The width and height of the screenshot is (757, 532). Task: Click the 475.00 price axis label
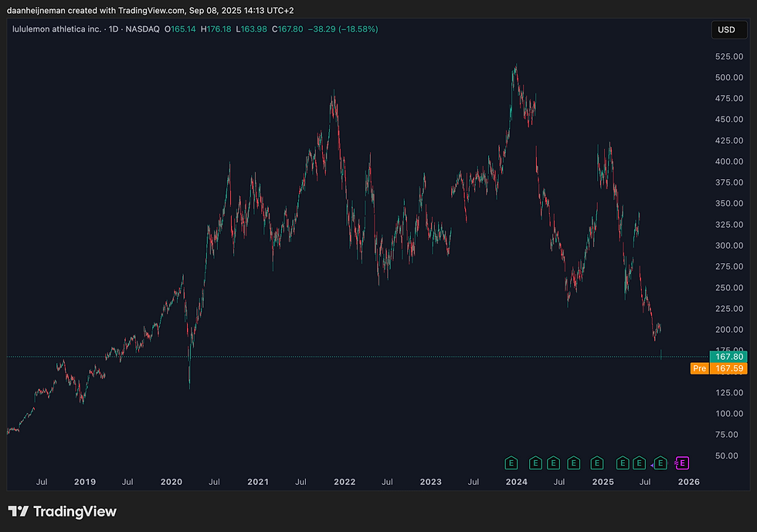(x=729, y=99)
